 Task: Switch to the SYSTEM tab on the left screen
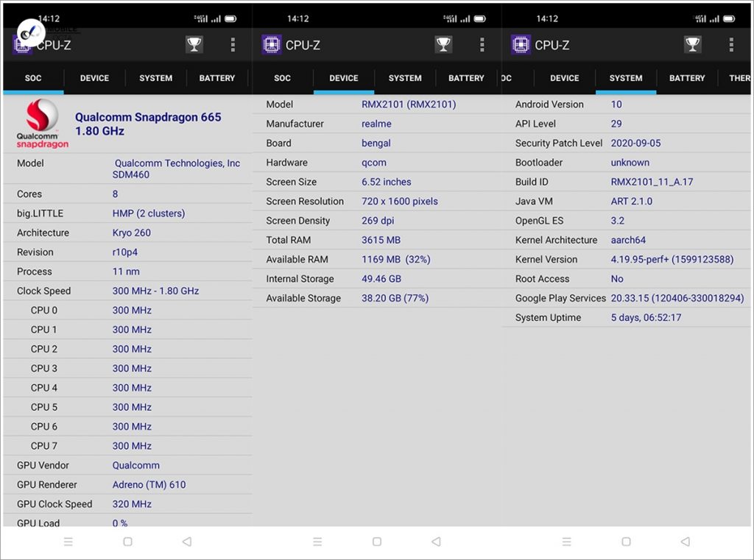click(x=155, y=78)
